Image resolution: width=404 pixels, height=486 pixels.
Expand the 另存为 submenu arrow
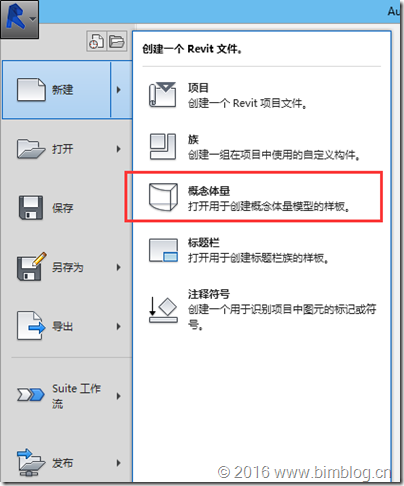(x=119, y=267)
